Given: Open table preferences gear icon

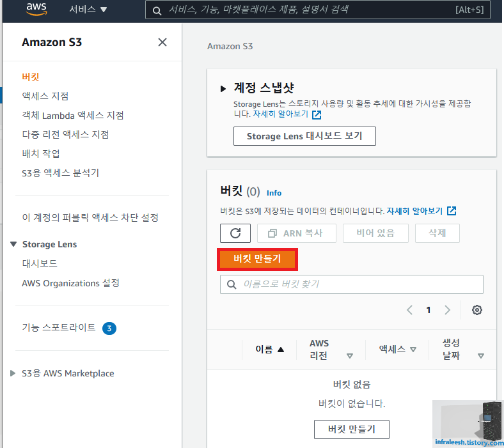Looking at the screenshot, I should [x=477, y=310].
